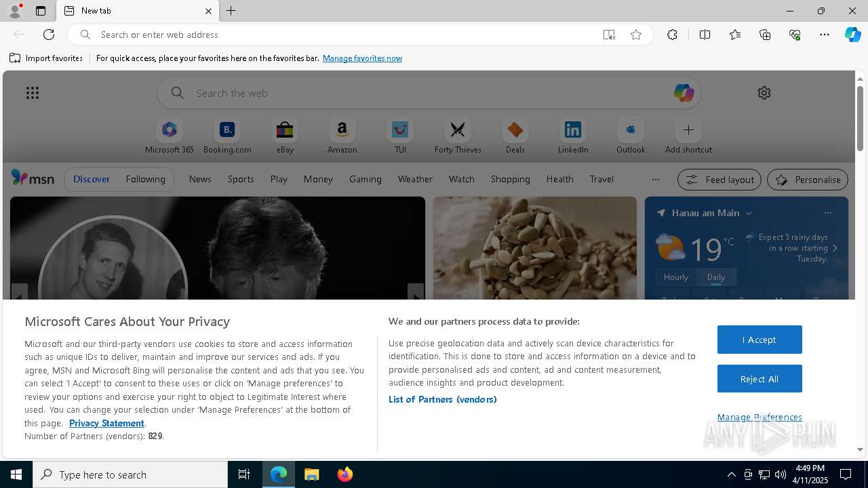Open Weather section
This screenshot has width=868, height=488.
point(415,179)
